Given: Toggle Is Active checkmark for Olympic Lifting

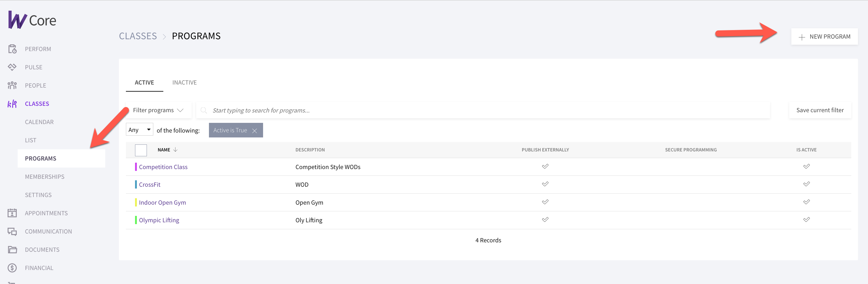Looking at the screenshot, I should [806, 219].
